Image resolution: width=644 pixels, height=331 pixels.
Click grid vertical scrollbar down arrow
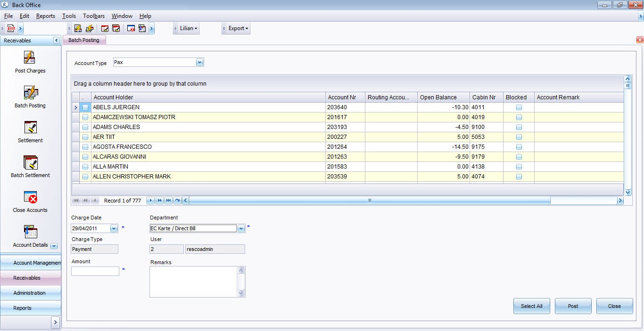[x=627, y=192]
